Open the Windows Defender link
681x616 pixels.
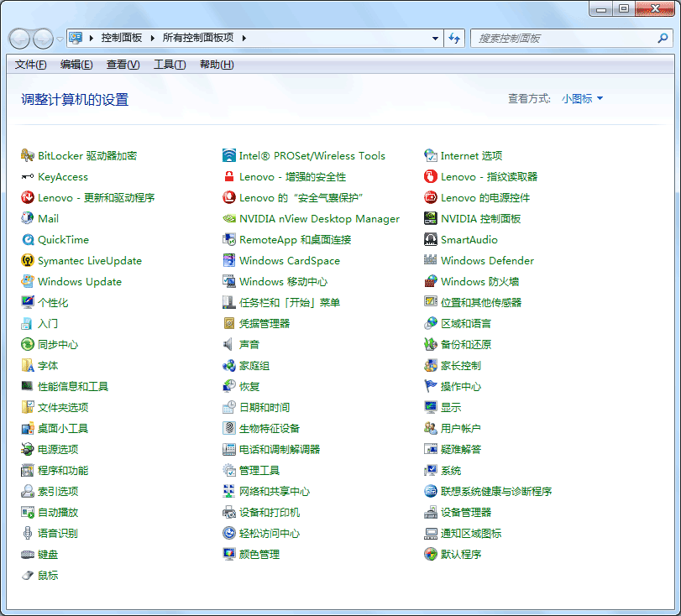click(x=487, y=260)
